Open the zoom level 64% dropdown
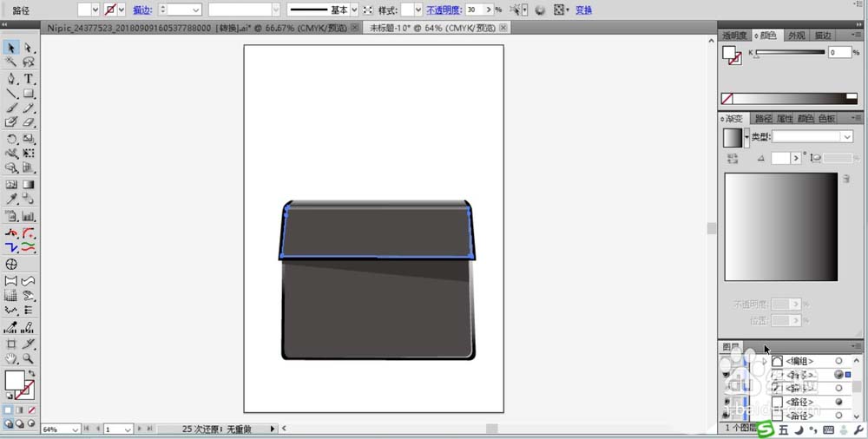This screenshot has width=868, height=439. point(75,429)
